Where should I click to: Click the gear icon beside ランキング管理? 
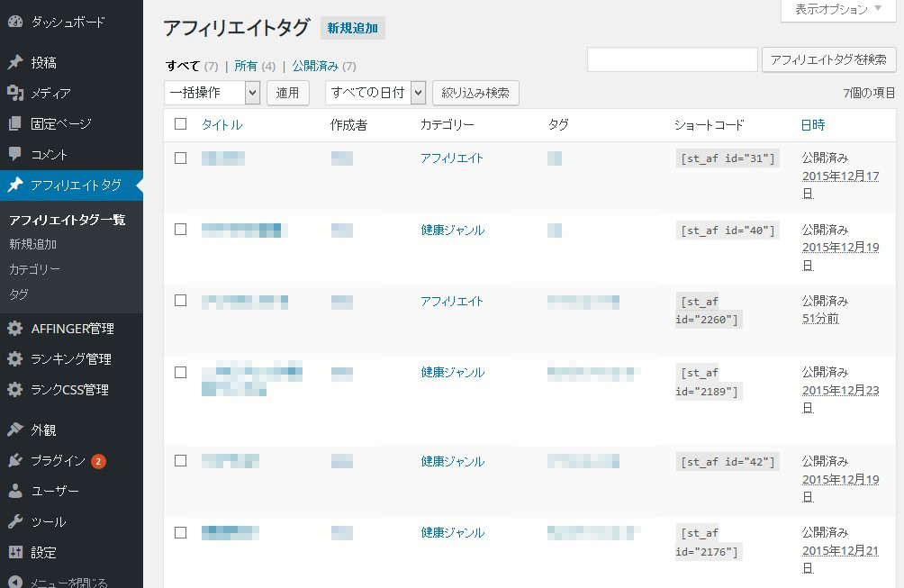tap(15, 359)
